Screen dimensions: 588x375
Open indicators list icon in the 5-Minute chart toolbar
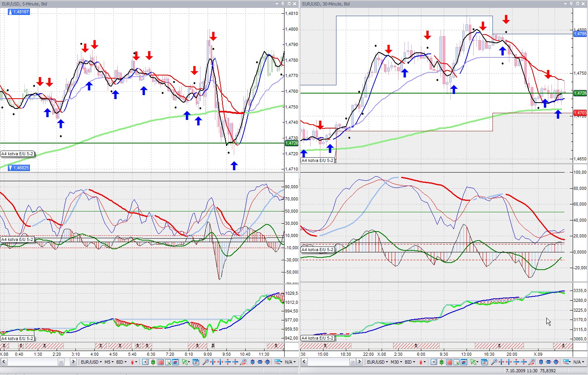(195, 362)
